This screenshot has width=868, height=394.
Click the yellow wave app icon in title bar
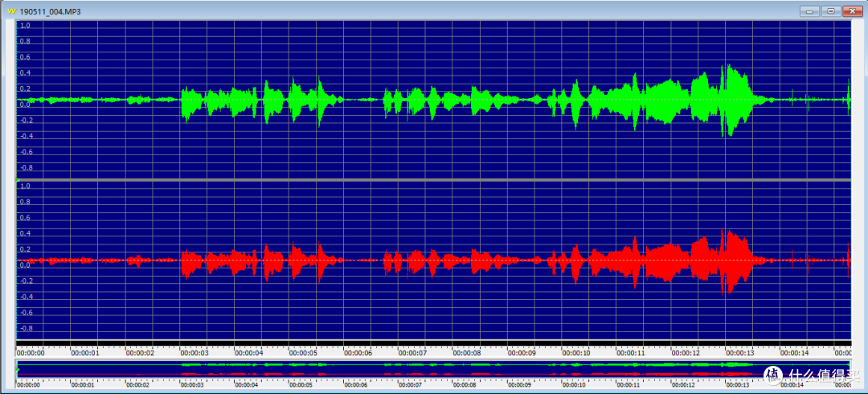(x=11, y=11)
